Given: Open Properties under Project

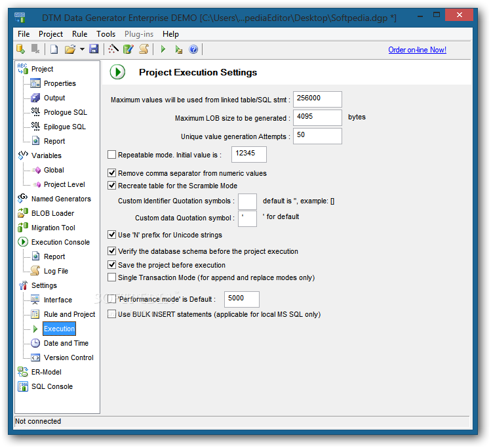Looking at the screenshot, I should click(60, 83).
